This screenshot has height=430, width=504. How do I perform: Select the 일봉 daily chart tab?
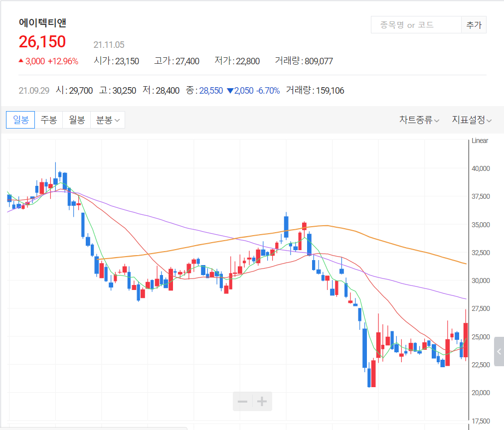click(20, 120)
